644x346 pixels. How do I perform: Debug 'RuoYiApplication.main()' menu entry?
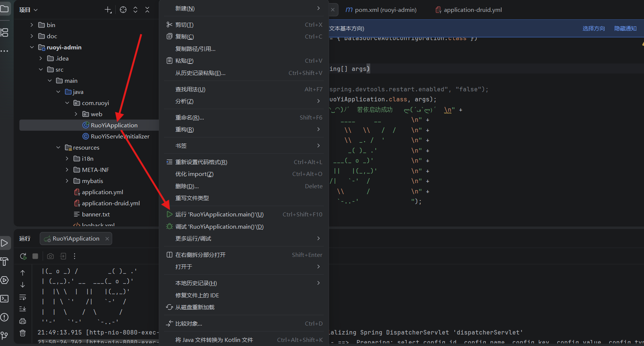click(x=244, y=226)
